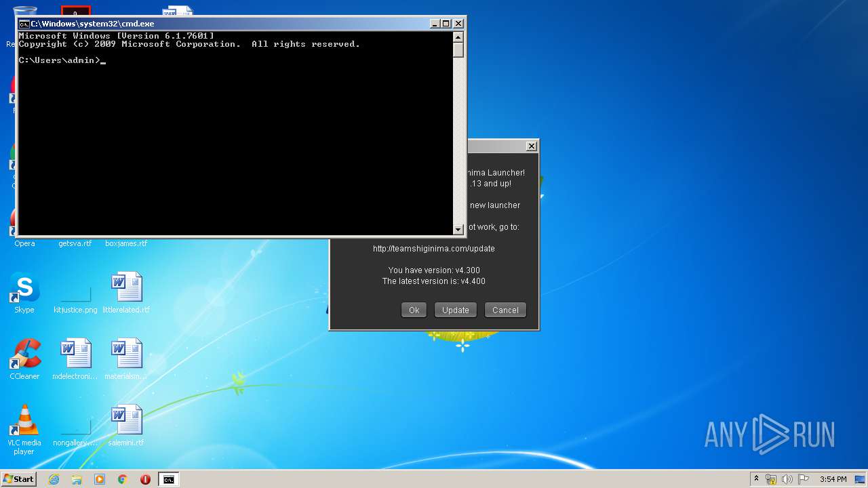
Task: Click Ok in the launcher update dialog
Action: [414, 310]
